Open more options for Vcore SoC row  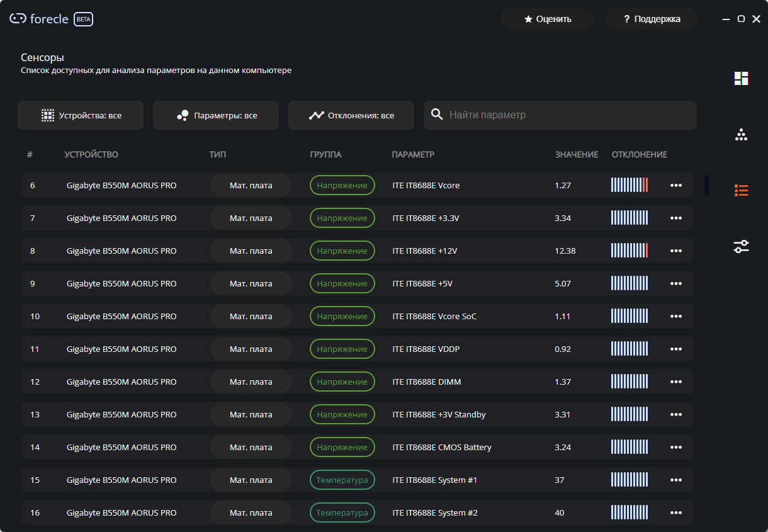(x=676, y=316)
